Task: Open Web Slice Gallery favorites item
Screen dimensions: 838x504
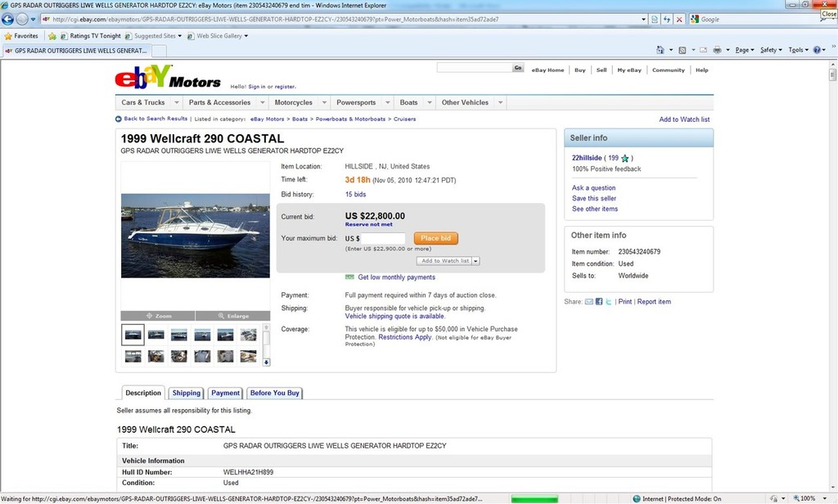Action: [x=218, y=36]
